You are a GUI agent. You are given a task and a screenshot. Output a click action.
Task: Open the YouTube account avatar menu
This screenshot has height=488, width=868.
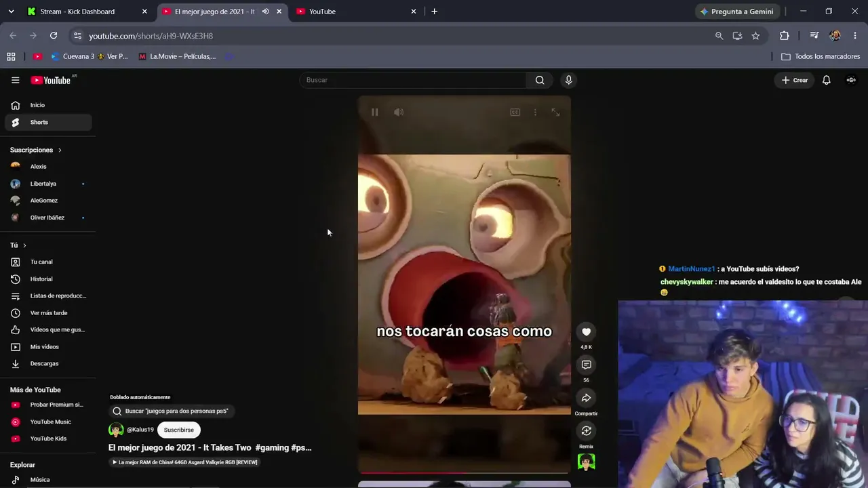pyautogui.click(x=851, y=80)
